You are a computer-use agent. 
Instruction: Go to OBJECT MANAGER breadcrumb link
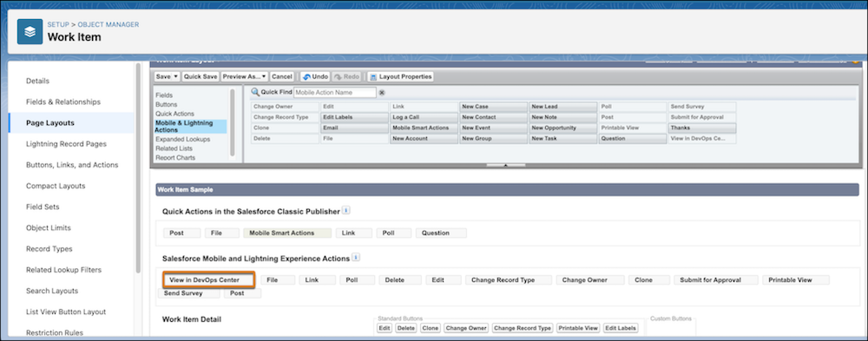(x=108, y=24)
